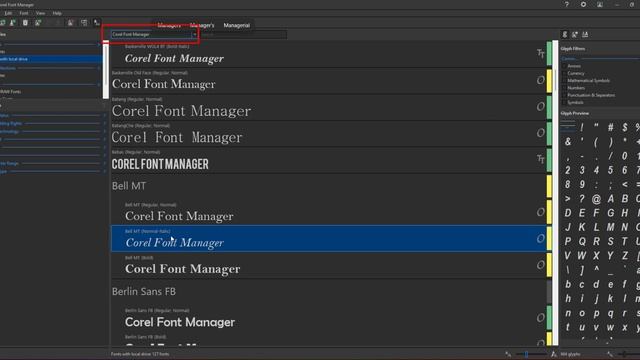Enable the Mathematical Symbols filter checkbox

[564, 81]
